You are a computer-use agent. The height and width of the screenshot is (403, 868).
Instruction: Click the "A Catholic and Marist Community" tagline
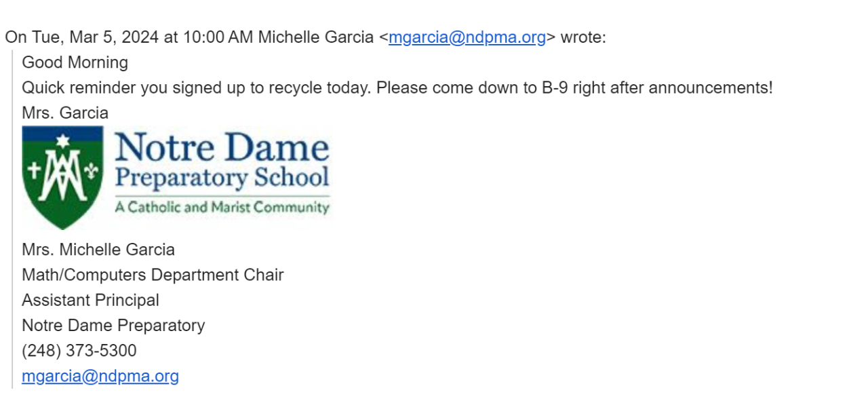pos(222,207)
